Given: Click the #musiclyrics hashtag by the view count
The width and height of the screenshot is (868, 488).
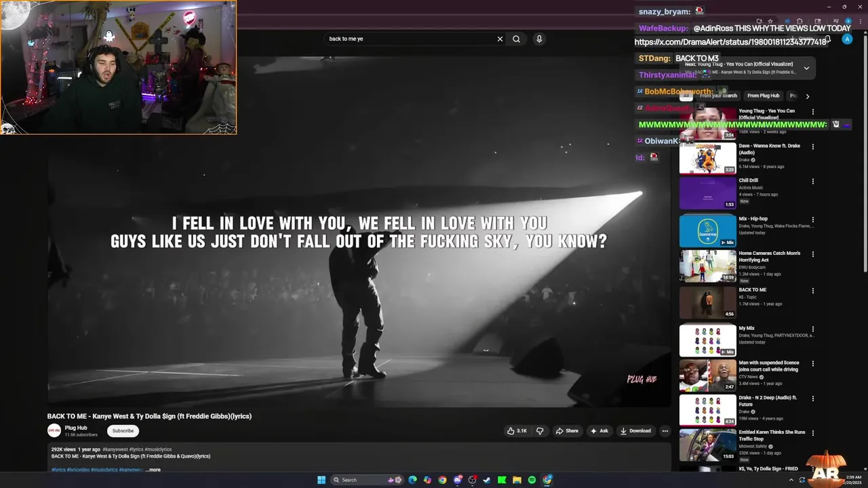Looking at the screenshot, I should pos(158,449).
